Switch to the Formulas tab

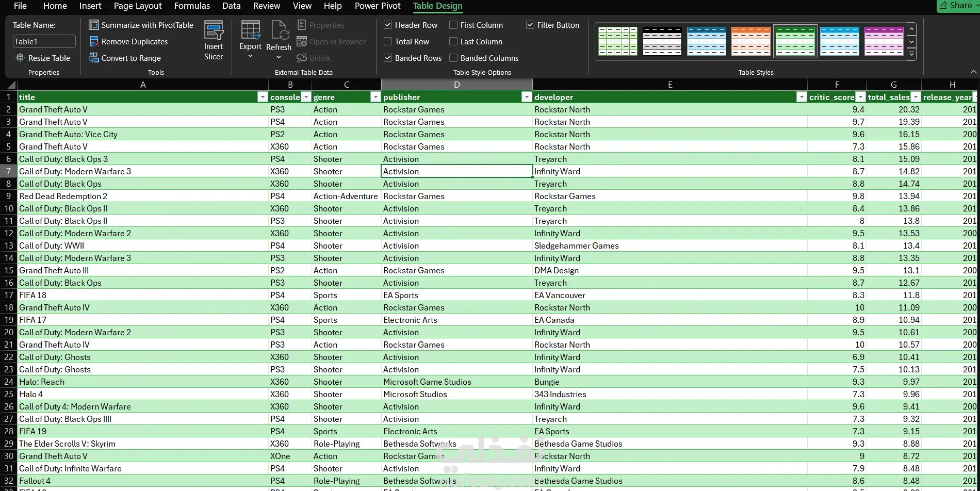[192, 6]
